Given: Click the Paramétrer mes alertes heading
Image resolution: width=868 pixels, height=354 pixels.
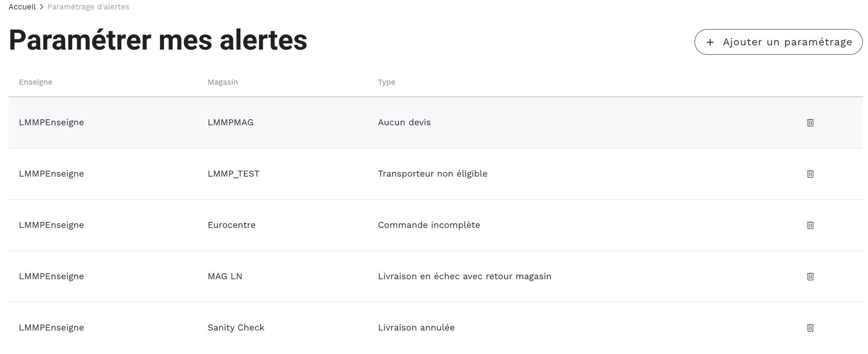Looking at the screenshot, I should (x=158, y=40).
